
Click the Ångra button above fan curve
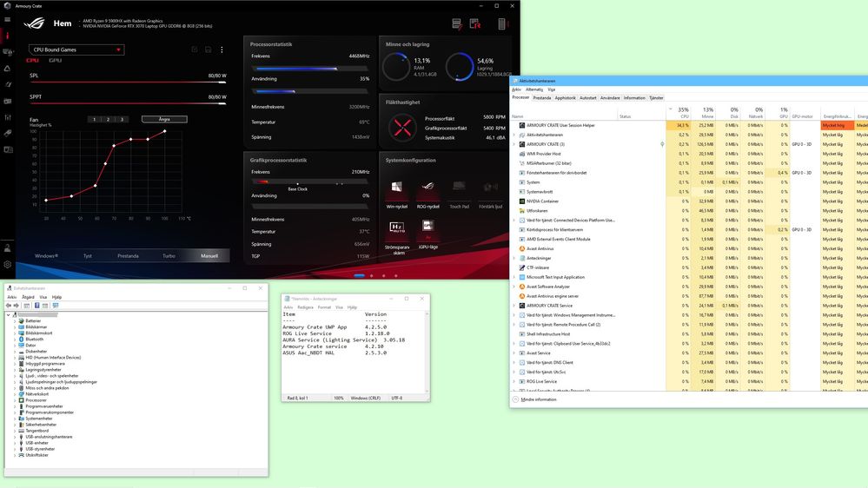click(x=164, y=119)
